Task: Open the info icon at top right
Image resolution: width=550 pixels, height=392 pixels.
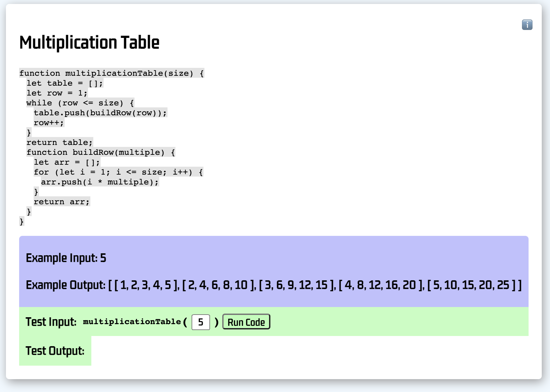Action: (527, 25)
